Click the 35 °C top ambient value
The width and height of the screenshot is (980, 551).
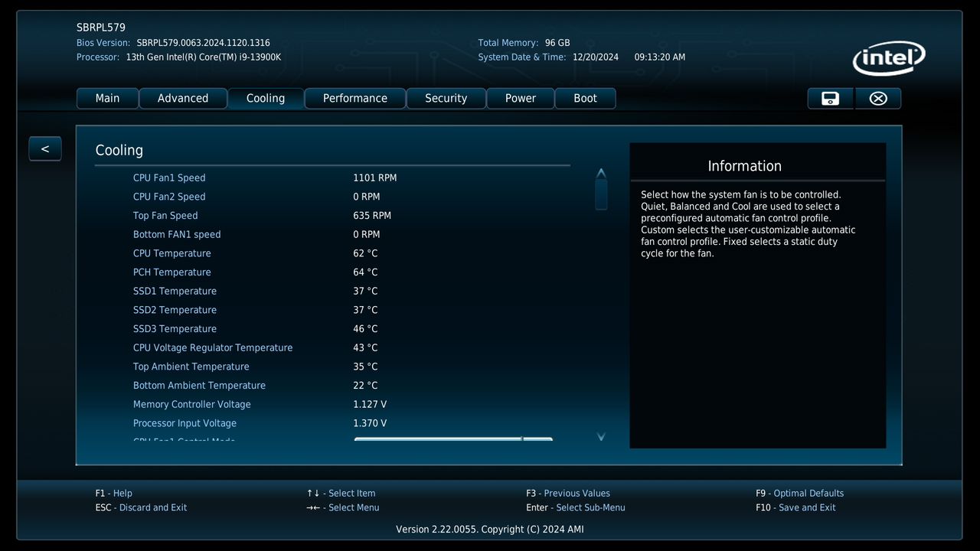pyautogui.click(x=365, y=367)
